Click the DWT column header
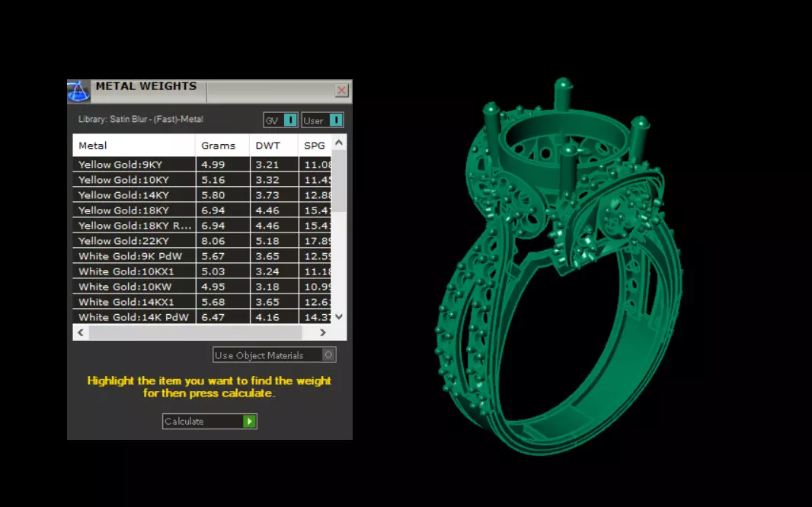812x507 pixels. [274, 146]
